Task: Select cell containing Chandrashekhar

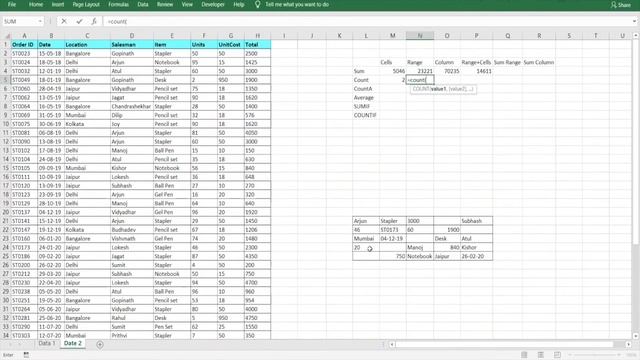Action: pos(131,106)
